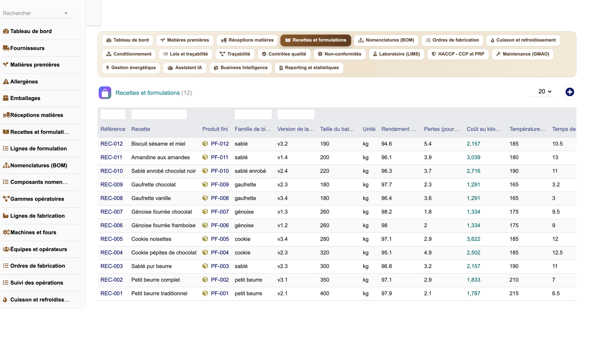Screen dimensions: 589x364
Task: Open the Ordres de fabrication tab
Action: 452,40
